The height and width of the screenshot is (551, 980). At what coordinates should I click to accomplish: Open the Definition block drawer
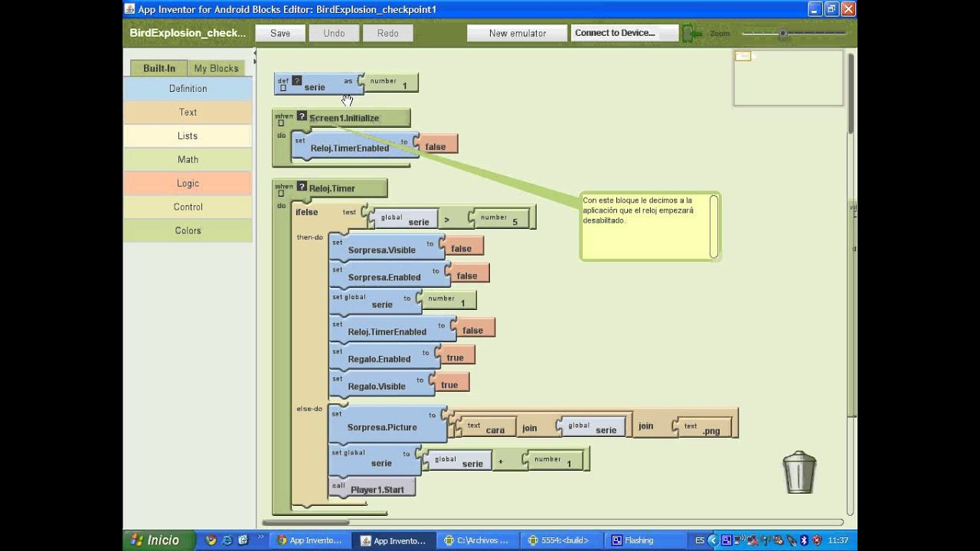pyautogui.click(x=188, y=88)
